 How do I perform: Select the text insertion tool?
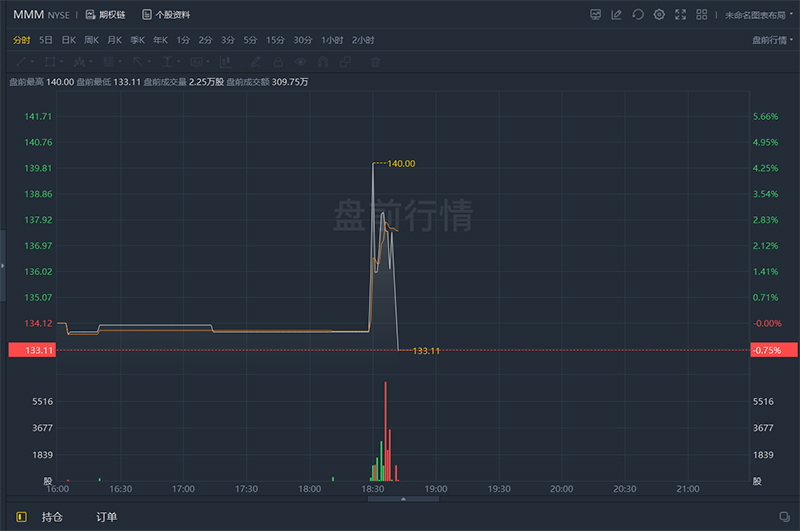click(x=167, y=62)
